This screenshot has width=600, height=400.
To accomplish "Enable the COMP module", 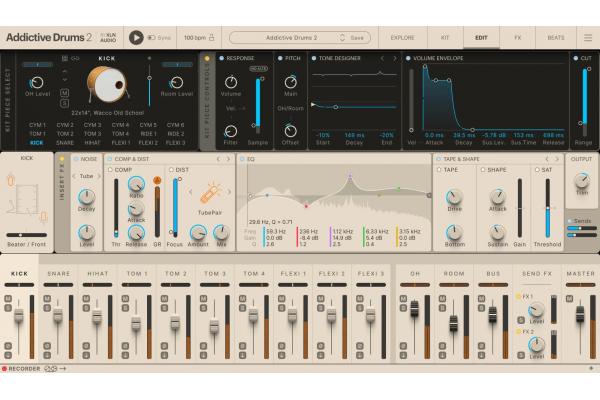I will [x=111, y=170].
